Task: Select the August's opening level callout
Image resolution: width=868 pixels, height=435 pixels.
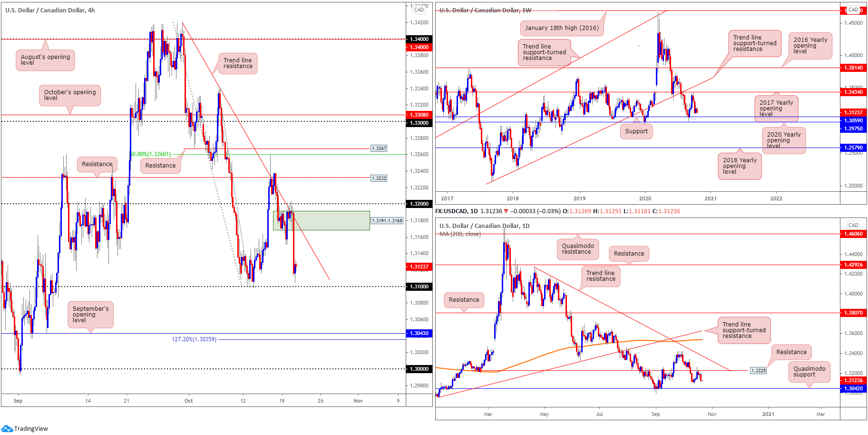Action: 45,60
